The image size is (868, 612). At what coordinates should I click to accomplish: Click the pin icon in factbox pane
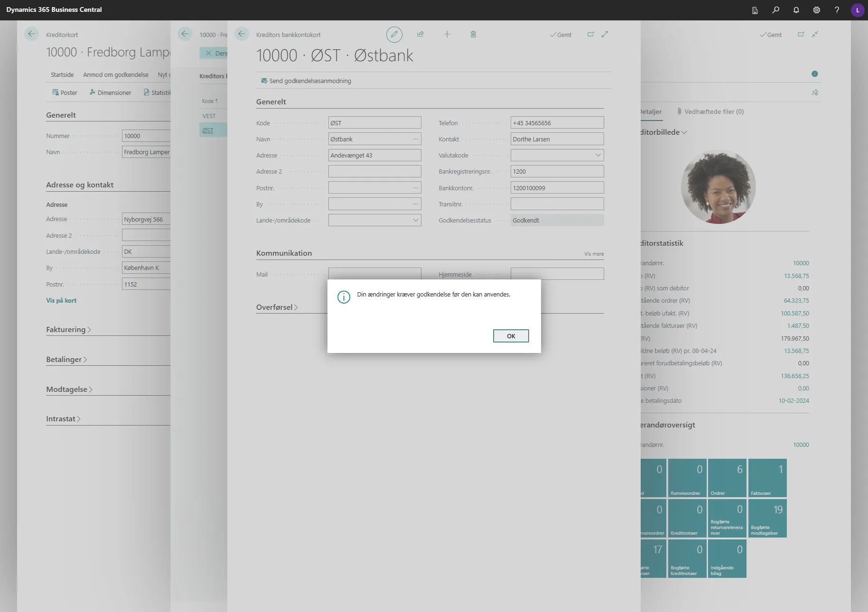click(815, 93)
